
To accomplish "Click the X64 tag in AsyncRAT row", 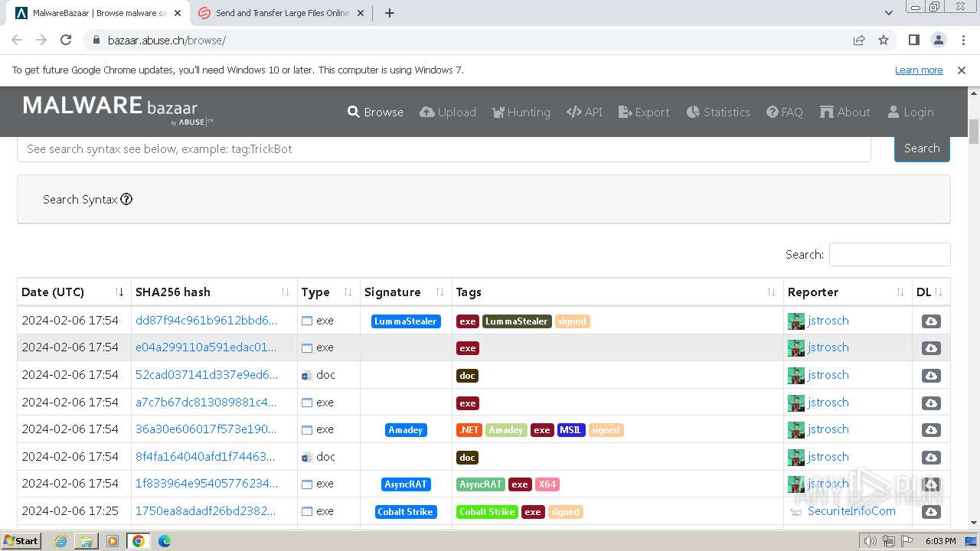I will point(547,484).
